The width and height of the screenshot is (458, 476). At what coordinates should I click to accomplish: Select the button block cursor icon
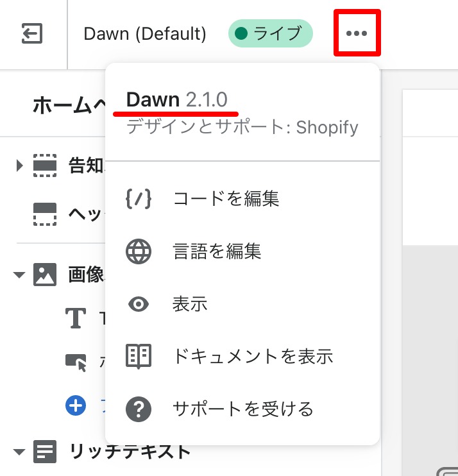point(76,362)
